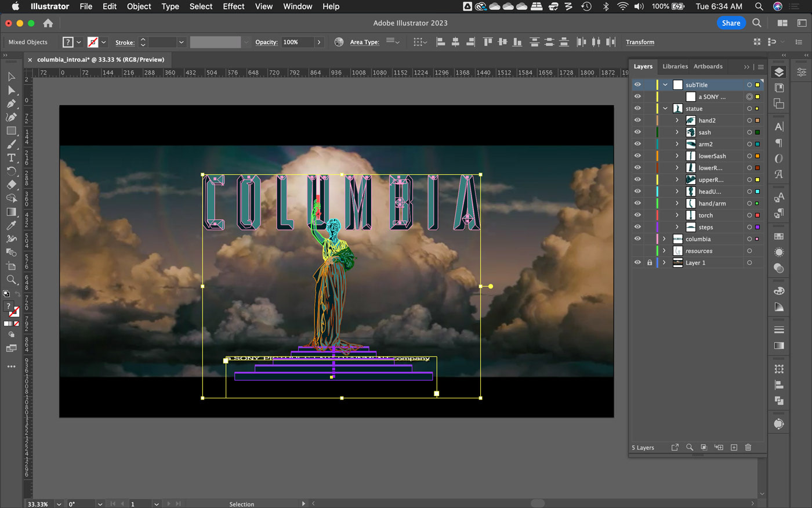Expand Layer 1 contents
This screenshot has width=812, height=508.
665,262
